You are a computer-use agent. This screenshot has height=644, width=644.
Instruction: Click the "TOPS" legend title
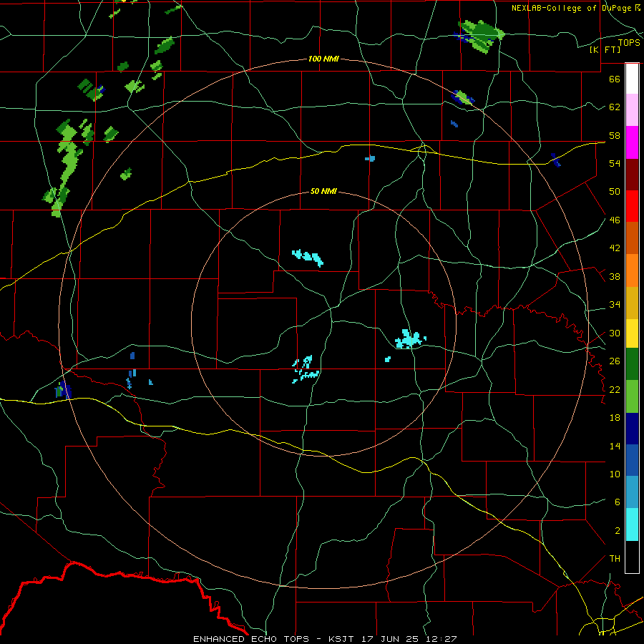(629, 43)
